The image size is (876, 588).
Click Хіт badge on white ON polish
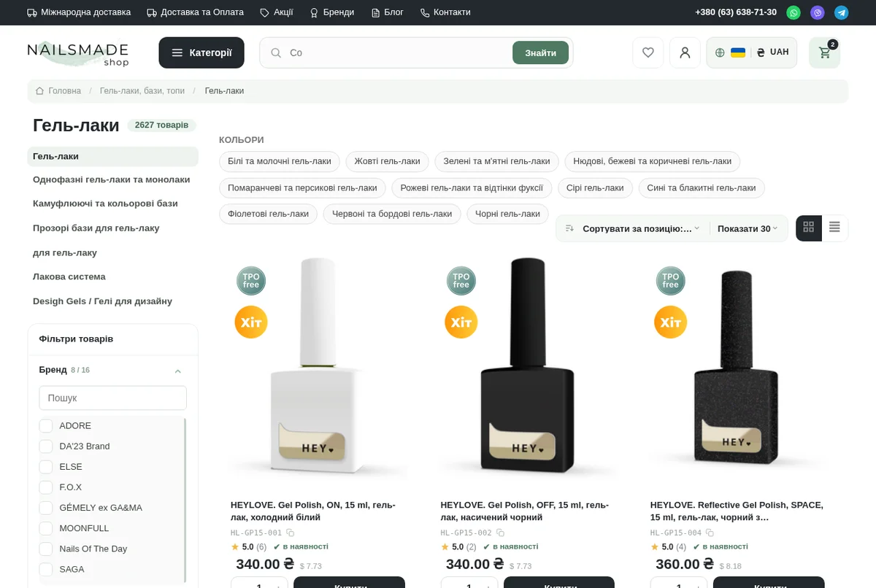pos(251,322)
